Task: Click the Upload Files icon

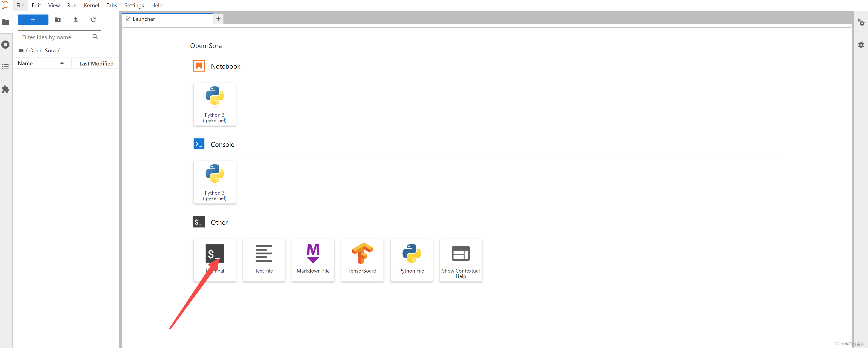Action: [75, 19]
